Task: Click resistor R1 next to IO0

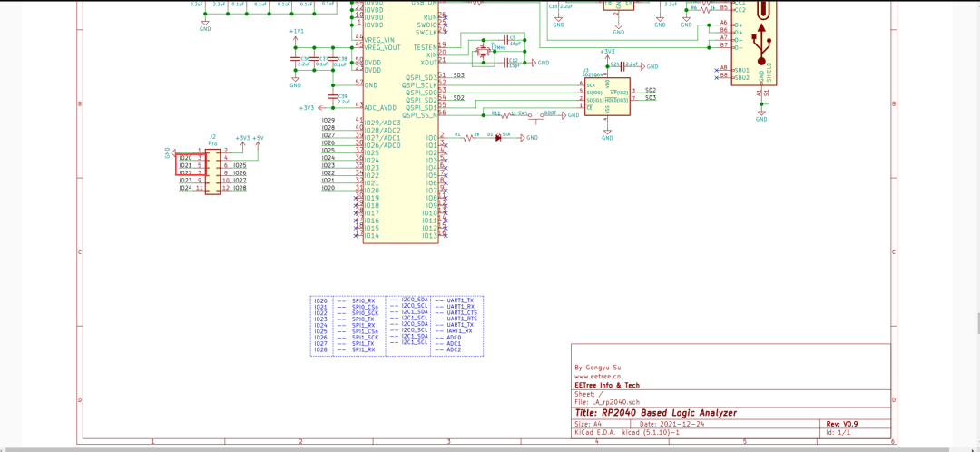Action: tap(472, 138)
